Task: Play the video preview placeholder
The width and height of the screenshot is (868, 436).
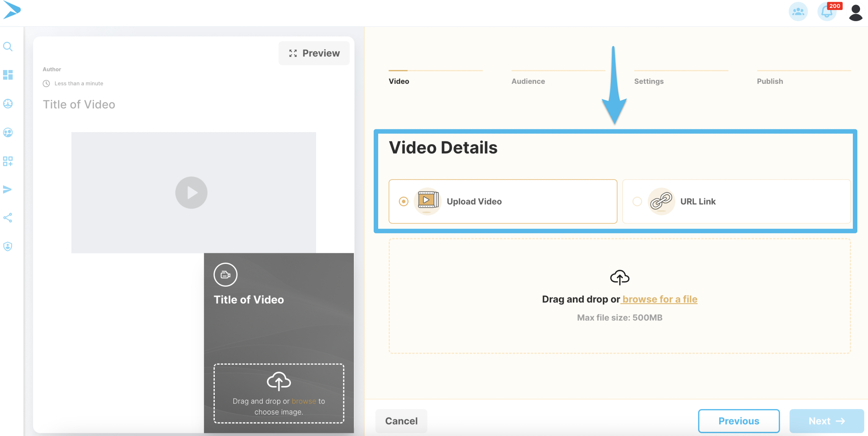Action: tap(191, 192)
